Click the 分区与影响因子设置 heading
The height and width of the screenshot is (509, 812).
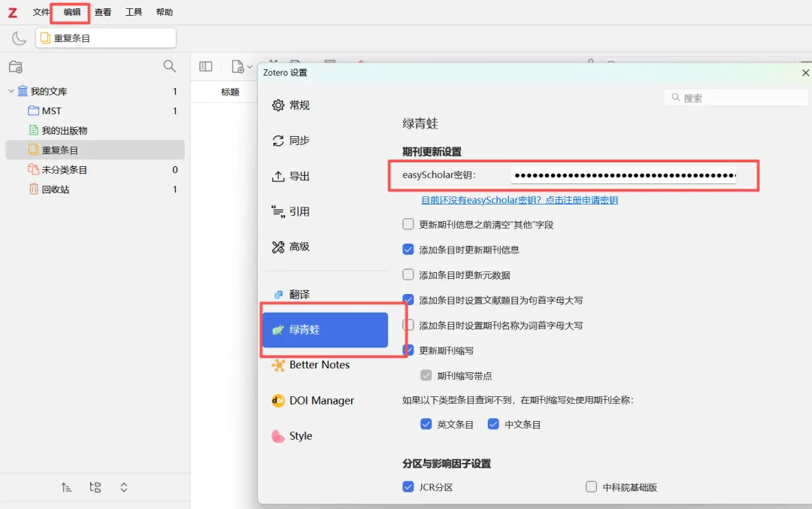[447, 463]
